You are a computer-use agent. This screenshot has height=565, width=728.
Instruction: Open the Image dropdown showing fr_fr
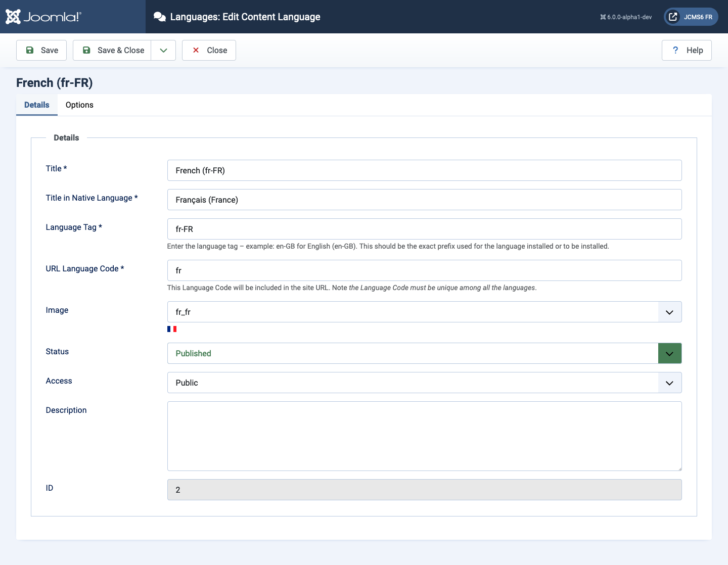(424, 312)
